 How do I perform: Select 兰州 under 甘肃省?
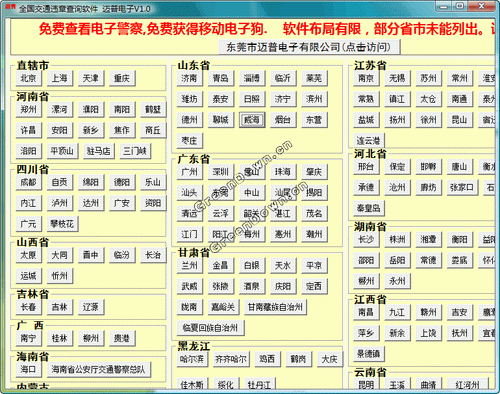[189, 266]
